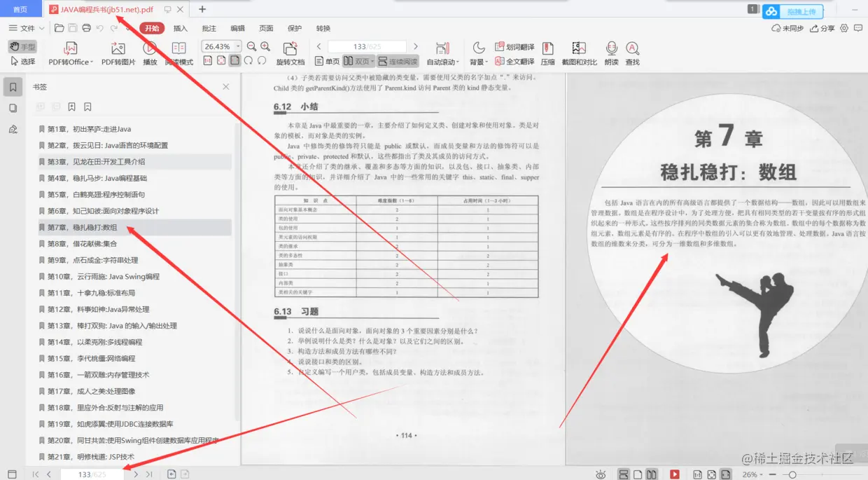Toggle 双页 double page view
The height and width of the screenshot is (480, 868).
click(357, 62)
